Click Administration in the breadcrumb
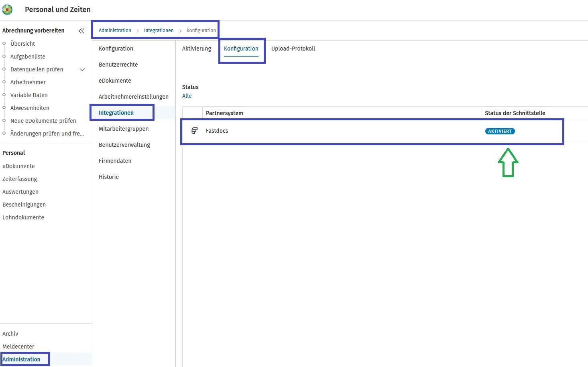 [115, 30]
